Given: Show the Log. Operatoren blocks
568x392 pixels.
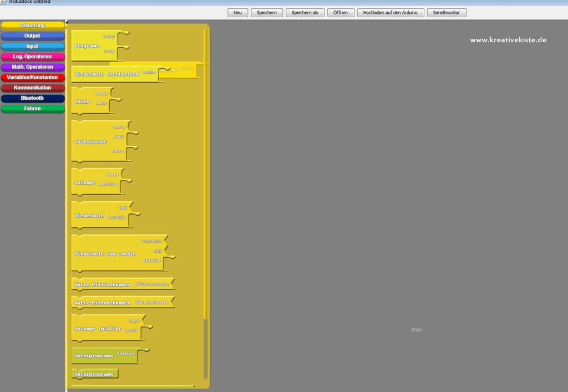Looking at the screenshot, I should (x=32, y=57).
